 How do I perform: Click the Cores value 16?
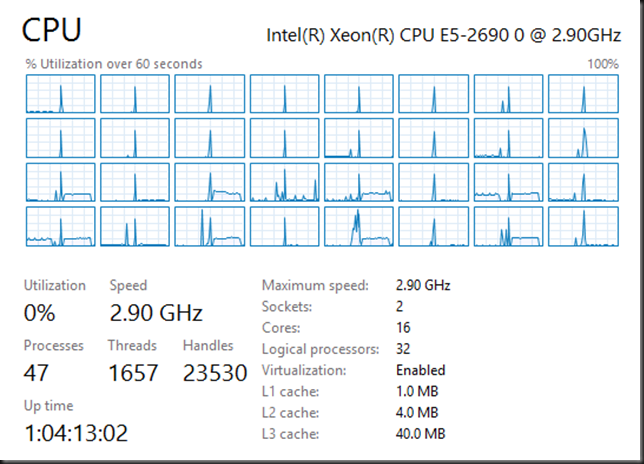click(403, 327)
